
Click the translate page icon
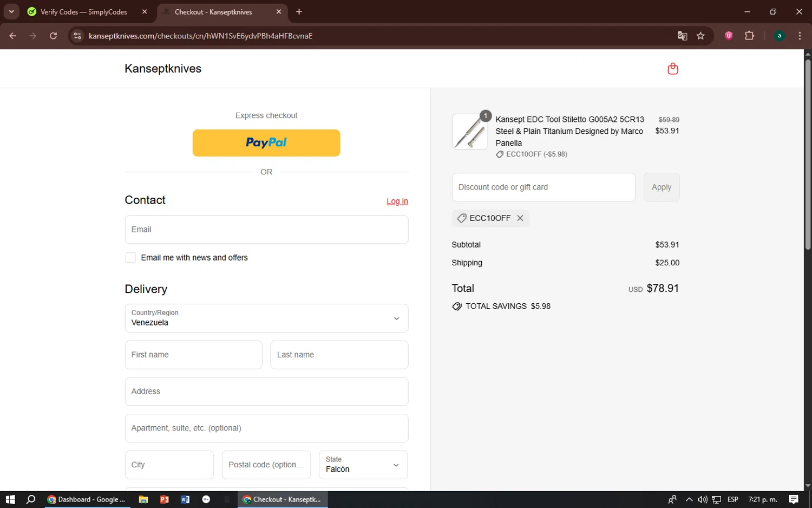click(x=682, y=36)
